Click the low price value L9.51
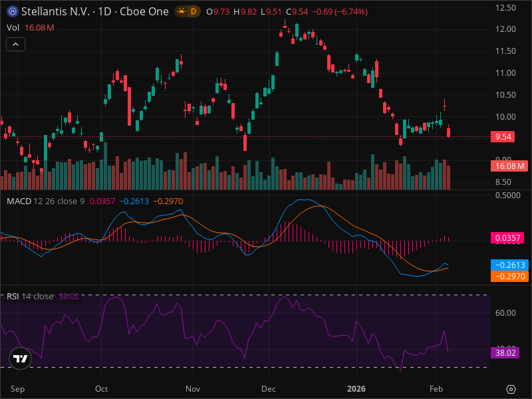 click(x=271, y=11)
